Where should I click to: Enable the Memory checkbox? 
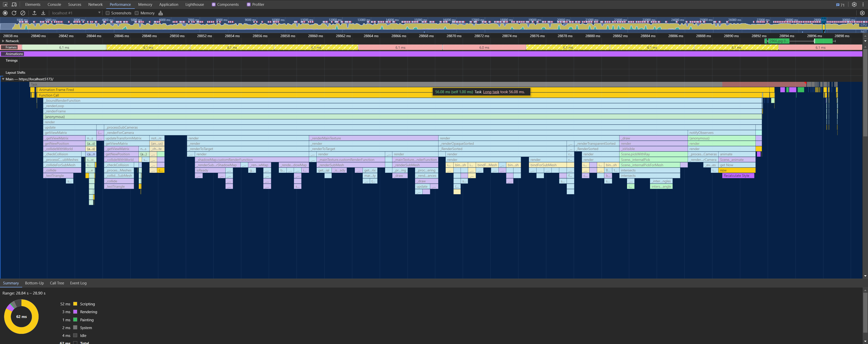(137, 13)
